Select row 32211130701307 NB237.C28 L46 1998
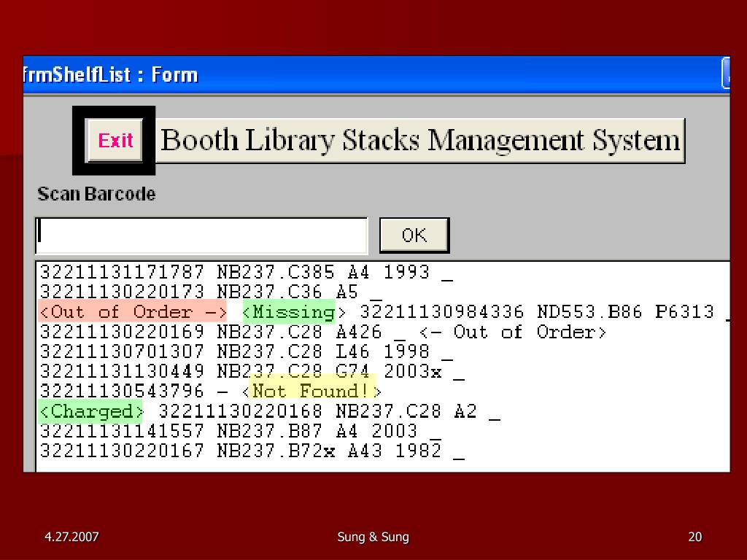 tap(246, 352)
